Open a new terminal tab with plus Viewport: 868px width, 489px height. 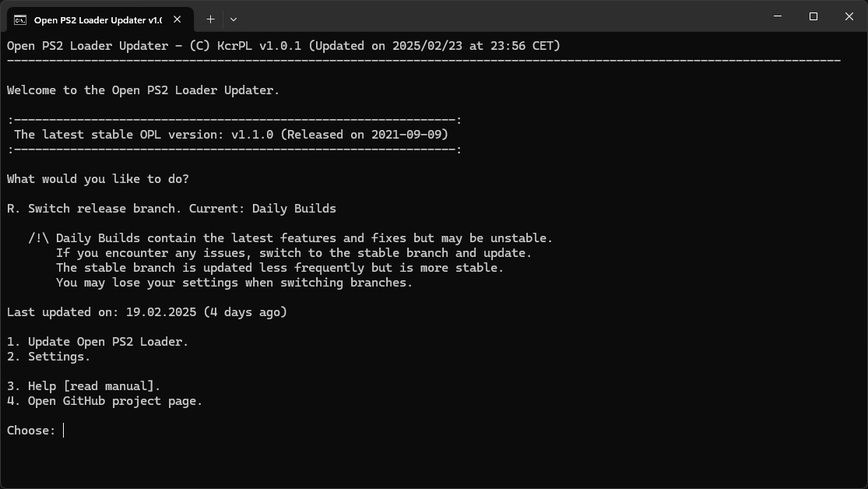pos(210,19)
